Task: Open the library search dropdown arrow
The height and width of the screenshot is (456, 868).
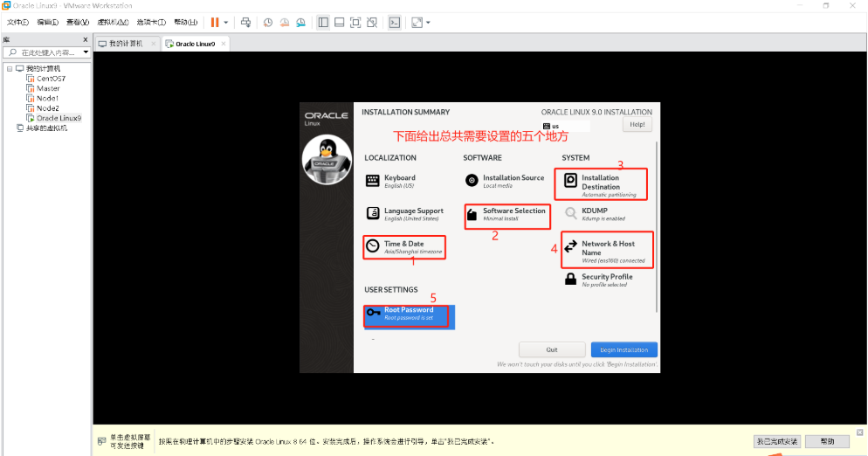Action: click(x=86, y=52)
